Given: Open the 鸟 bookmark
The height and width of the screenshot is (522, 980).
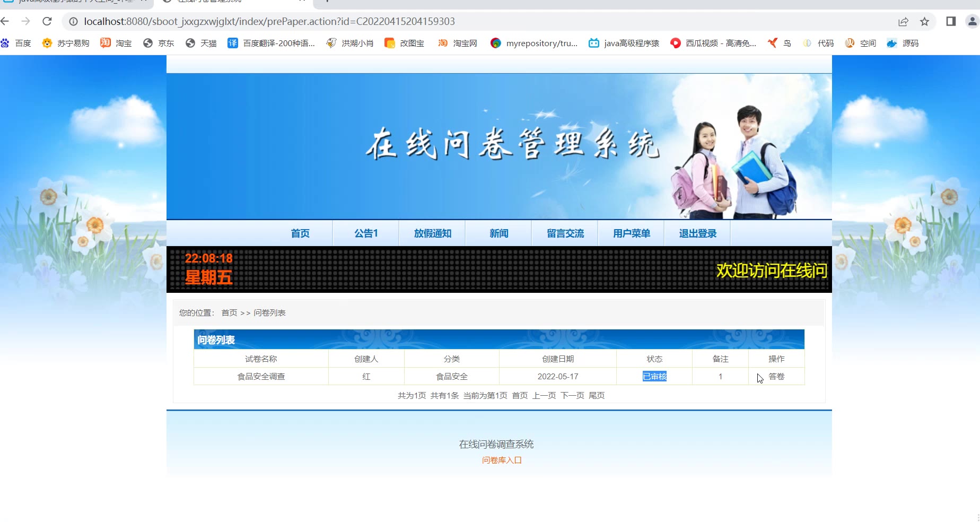Looking at the screenshot, I should 780,43.
